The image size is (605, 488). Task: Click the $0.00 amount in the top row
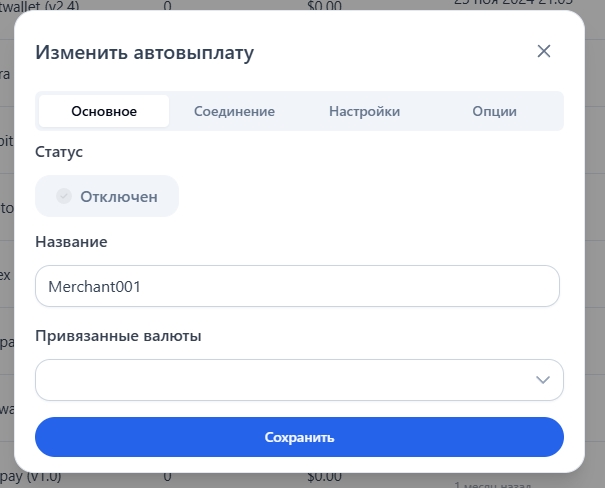[325, 4]
